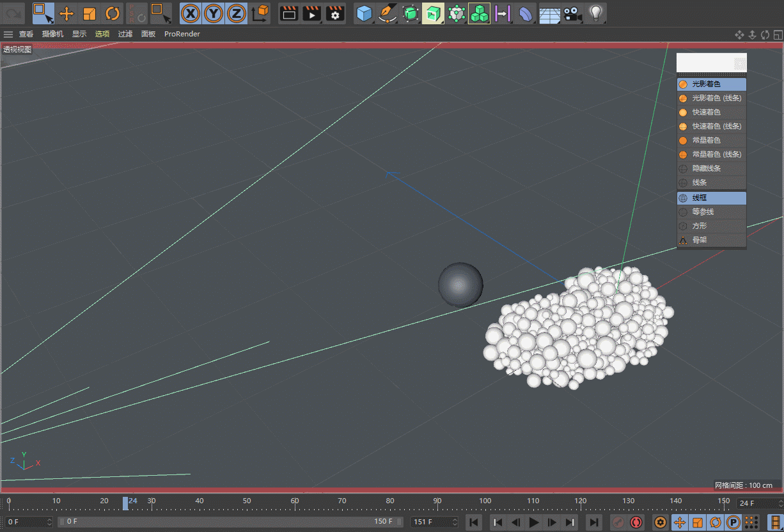Play animation forward
The image size is (784, 532).
(534, 522)
